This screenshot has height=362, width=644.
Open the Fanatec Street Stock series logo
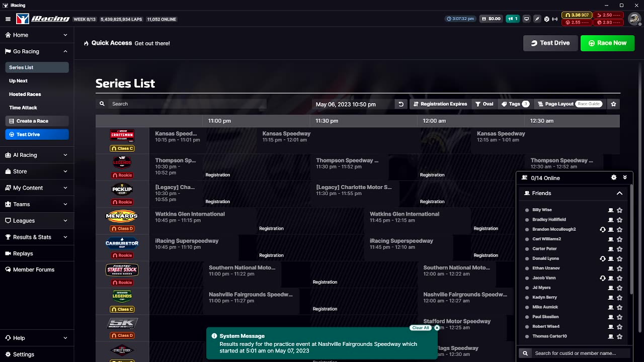point(122,270)
